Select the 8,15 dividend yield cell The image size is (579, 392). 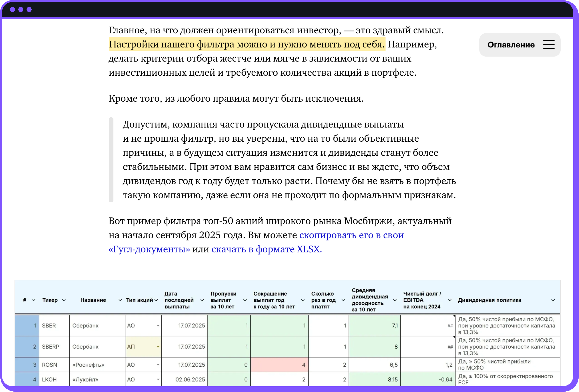pos(374,380)
